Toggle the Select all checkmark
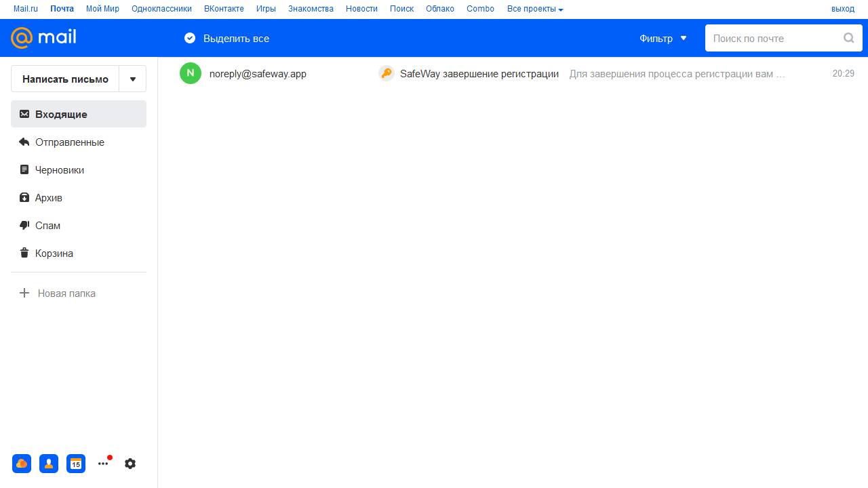 [190, 38]
